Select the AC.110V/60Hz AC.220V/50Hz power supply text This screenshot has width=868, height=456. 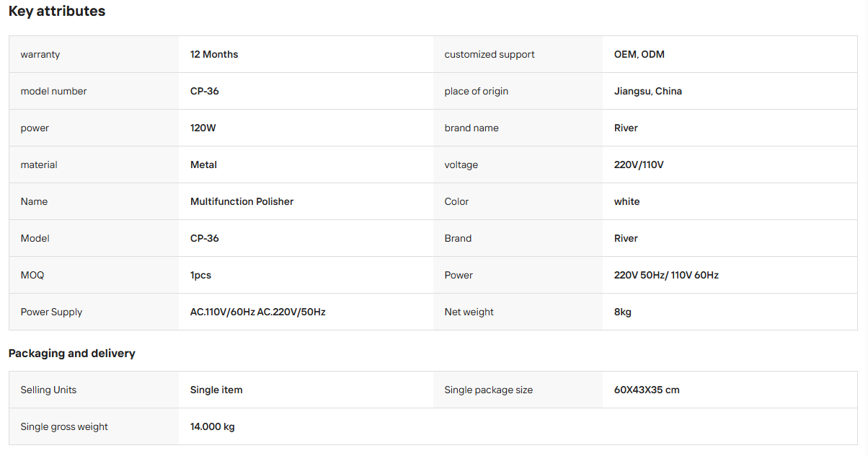click(258, 312)
